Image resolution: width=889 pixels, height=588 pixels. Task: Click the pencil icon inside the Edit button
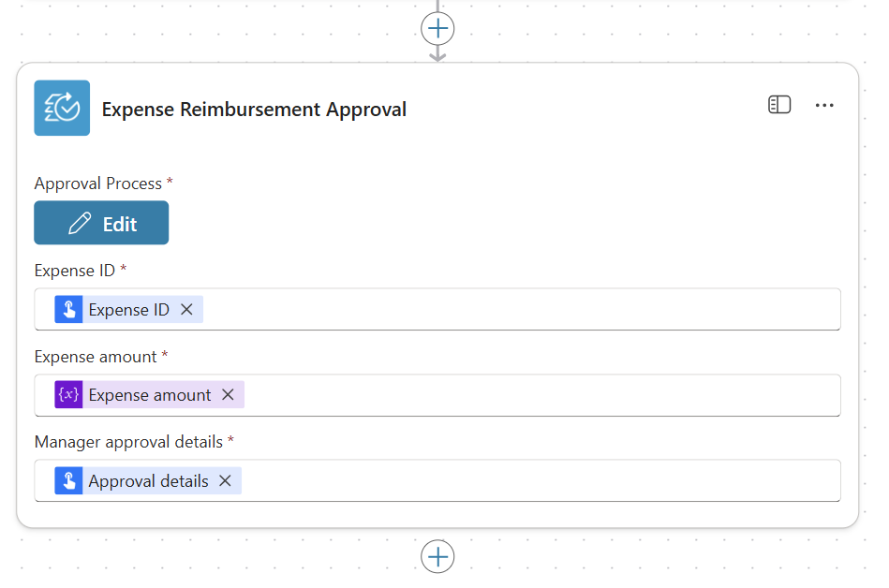click(79, 222)
